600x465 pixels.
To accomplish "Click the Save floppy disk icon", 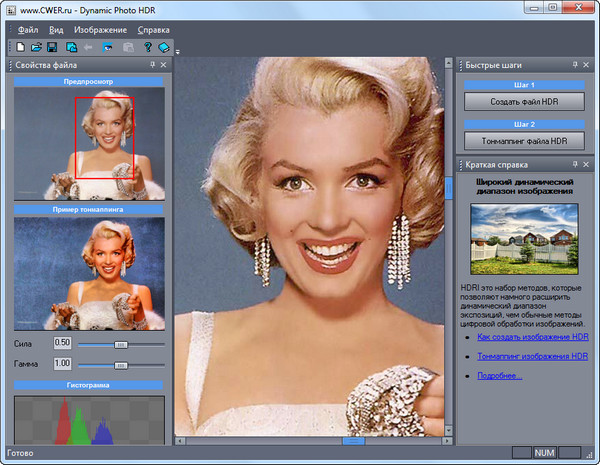I will click(x=52, y=47).
